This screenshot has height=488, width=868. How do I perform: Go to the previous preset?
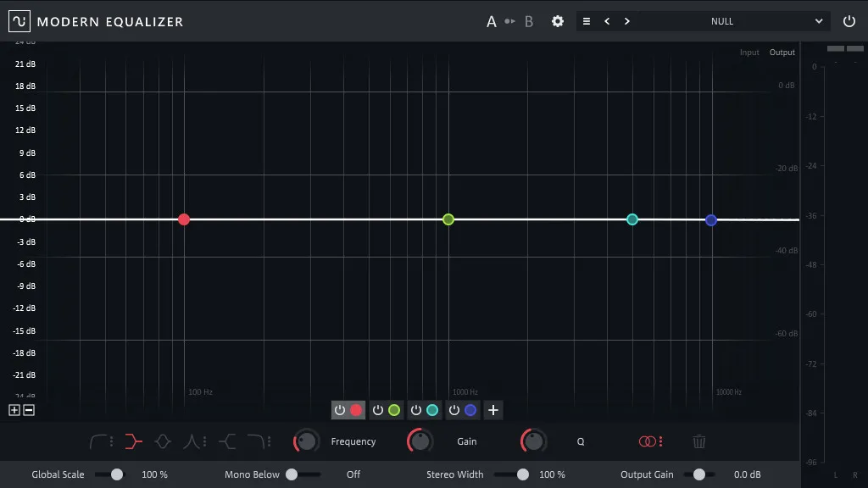pyautogui.click(x=607, y=21)
